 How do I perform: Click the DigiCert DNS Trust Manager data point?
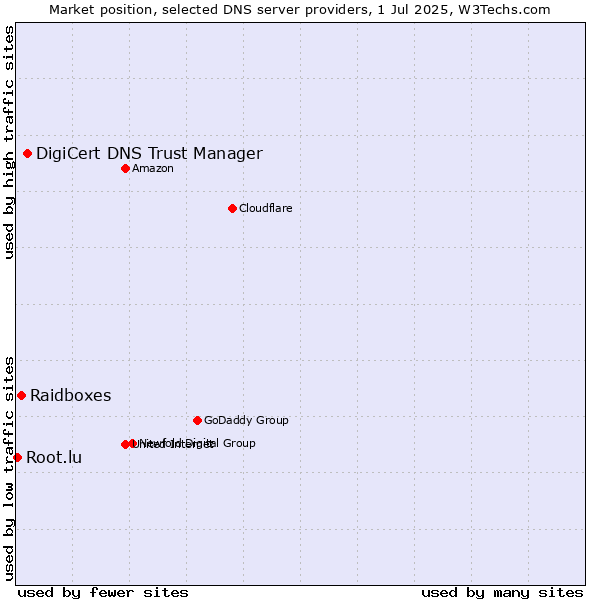point(27,153)
